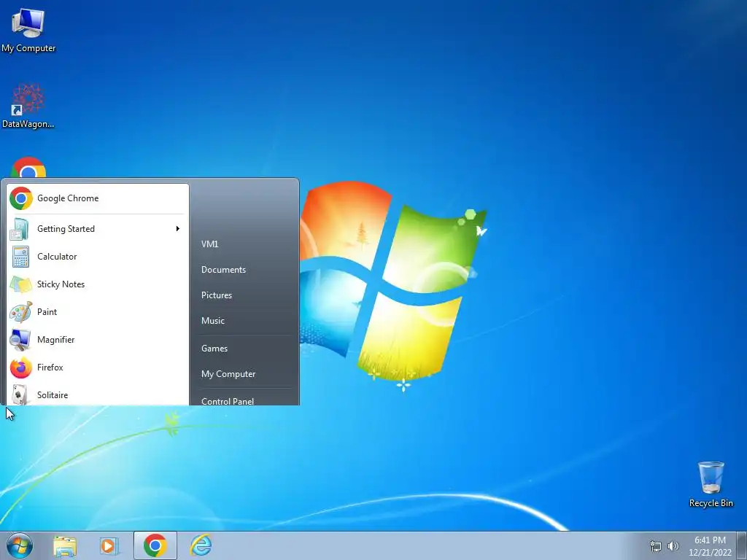The image size is (747, 560).
Task: Open the Pictures library link
Action: pyautogui.click(x=244, y=295)
